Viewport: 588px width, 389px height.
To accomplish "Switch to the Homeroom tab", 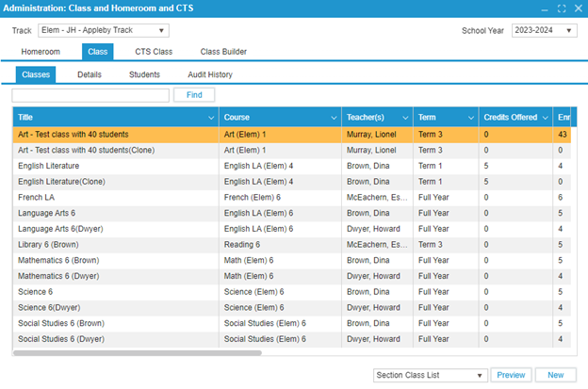I will [x=41, y=52].
